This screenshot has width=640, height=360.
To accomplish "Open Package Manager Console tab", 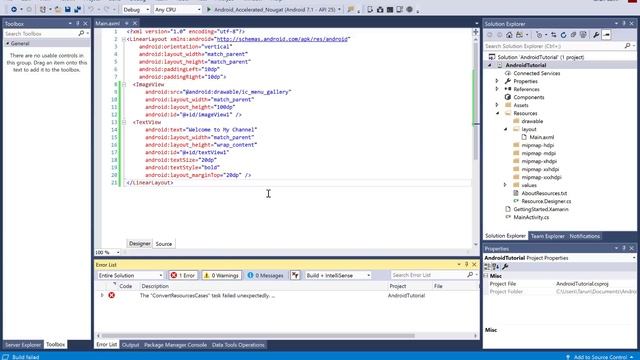I will point(175,345).
